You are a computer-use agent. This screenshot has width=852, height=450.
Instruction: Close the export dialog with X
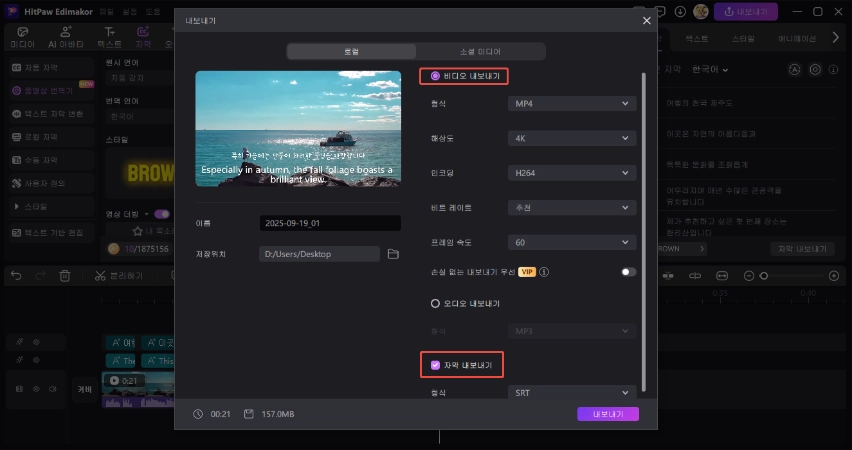[x=646, y=20]
